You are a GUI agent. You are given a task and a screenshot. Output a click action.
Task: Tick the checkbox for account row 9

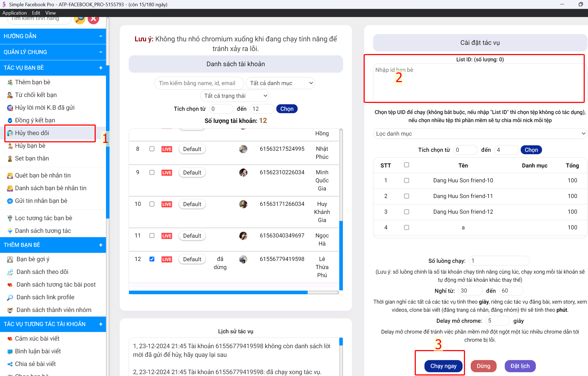click(152, 172)
